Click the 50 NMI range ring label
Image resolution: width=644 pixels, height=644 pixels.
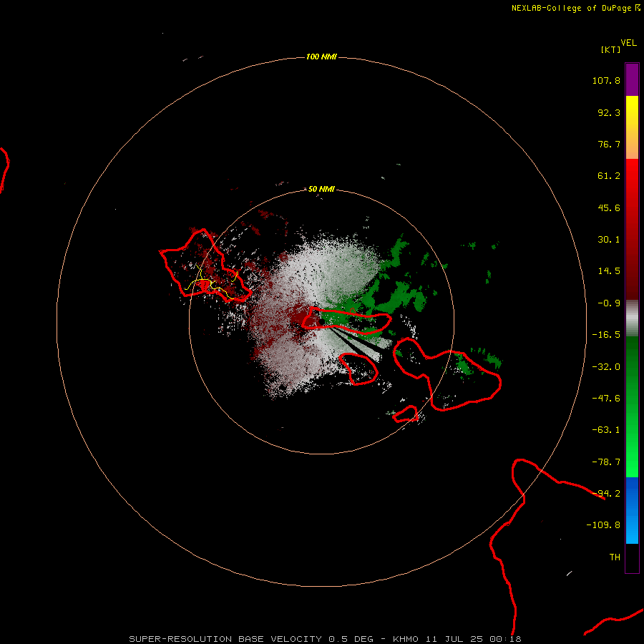tap(321, 189)
